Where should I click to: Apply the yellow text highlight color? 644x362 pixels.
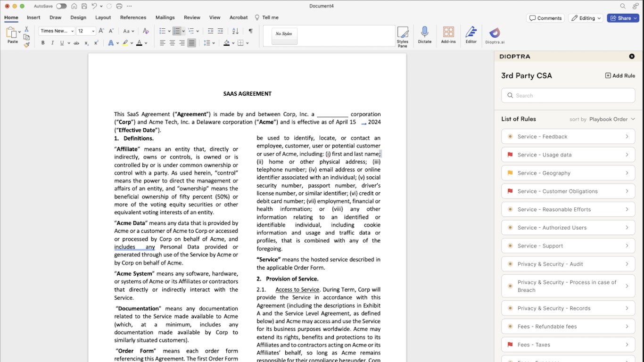tap(125, 43)
